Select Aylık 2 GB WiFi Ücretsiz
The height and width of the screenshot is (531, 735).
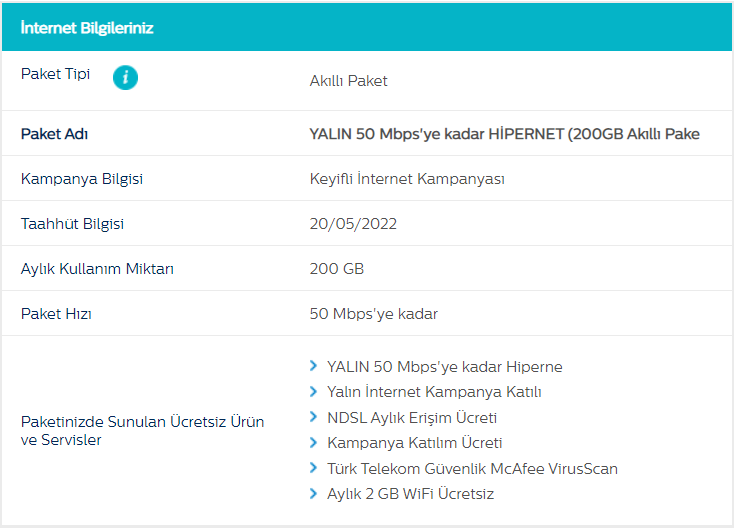point(410,494)
